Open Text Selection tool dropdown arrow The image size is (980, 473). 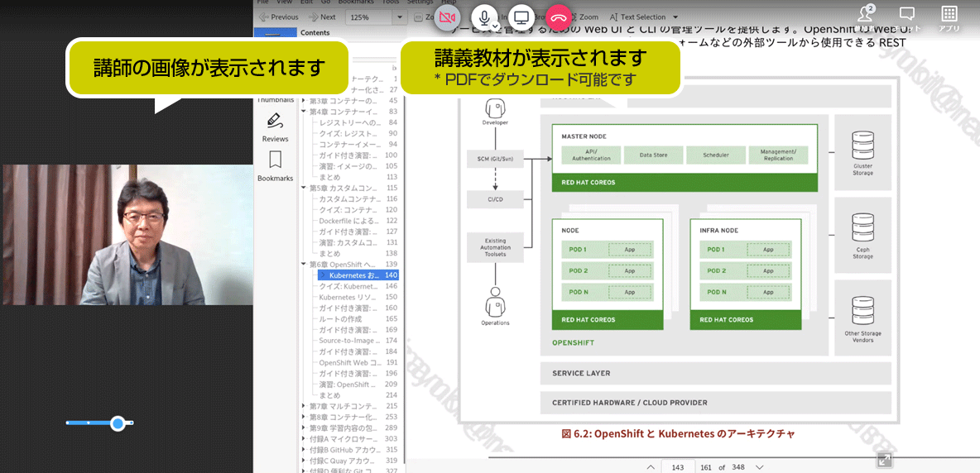675,17
